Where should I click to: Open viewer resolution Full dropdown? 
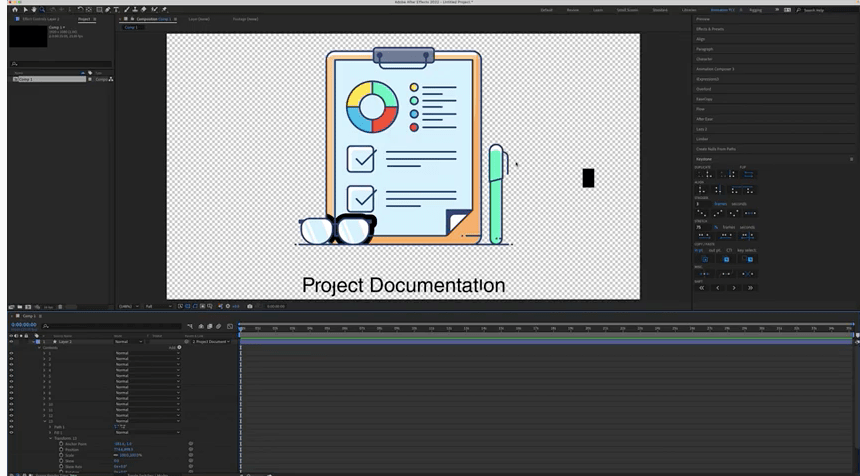pos(158,306)
